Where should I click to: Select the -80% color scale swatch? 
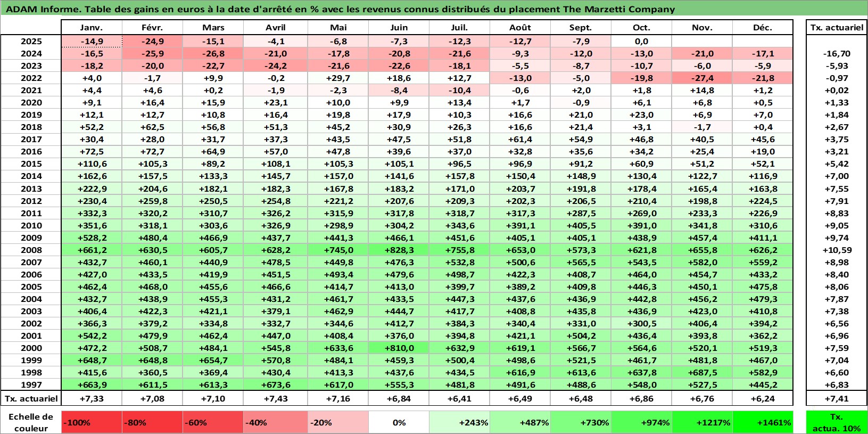coord(152,422)
